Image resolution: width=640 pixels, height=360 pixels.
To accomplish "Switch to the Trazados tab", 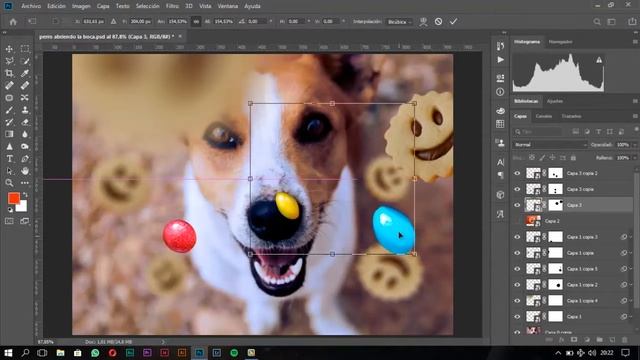I will (571, 116).
